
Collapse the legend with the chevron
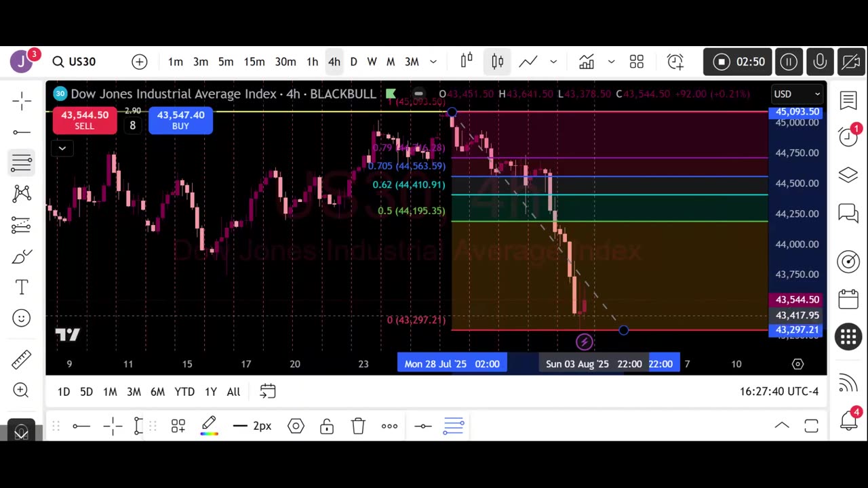tap(62, 148)
